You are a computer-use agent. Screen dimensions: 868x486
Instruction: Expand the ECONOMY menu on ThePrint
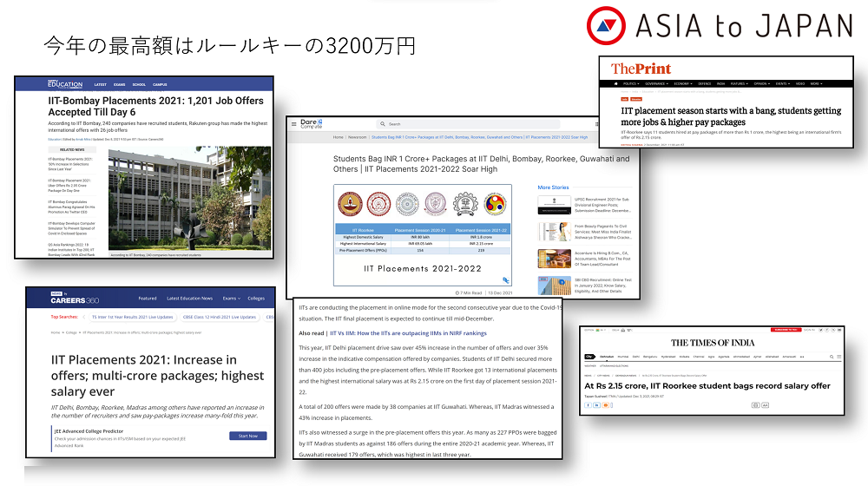pyautogui.click(x=682, y=83)
